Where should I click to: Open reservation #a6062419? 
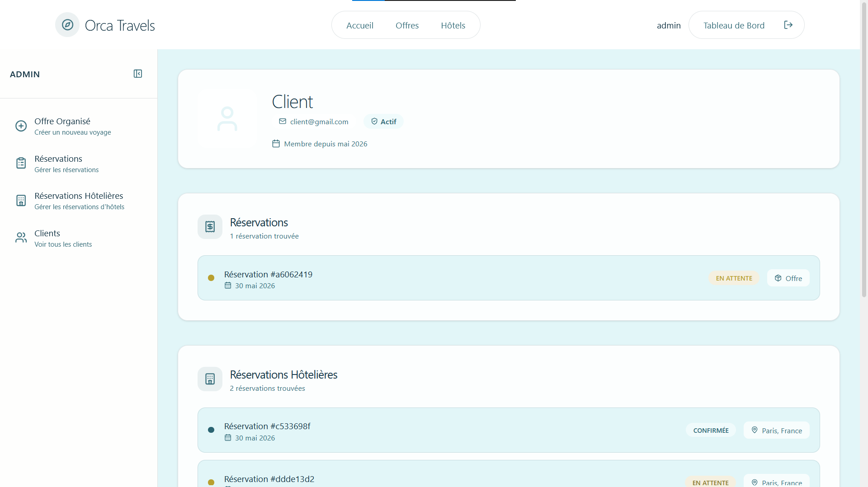click(509, 278)
